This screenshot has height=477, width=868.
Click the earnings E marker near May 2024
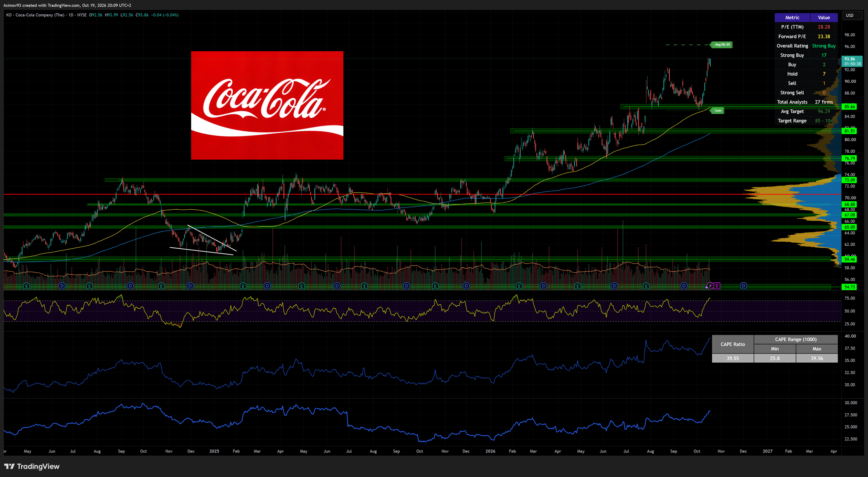[27, 286]
